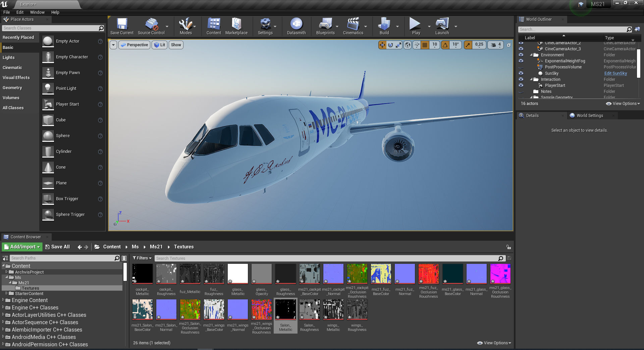Toggle the Content Browser lock icon
This screenshot has height=350, width=644.
pos(508,247)
